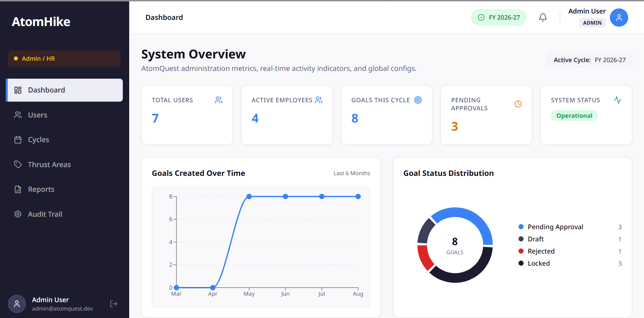Click the Pending Approvals count 3
This screenshot has height=318, width=644.
tap(454, 126)
